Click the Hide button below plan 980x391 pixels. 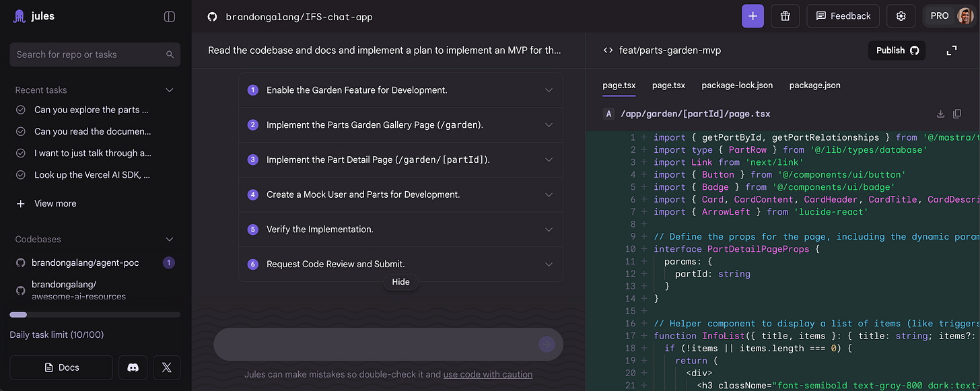pos(400,282)
